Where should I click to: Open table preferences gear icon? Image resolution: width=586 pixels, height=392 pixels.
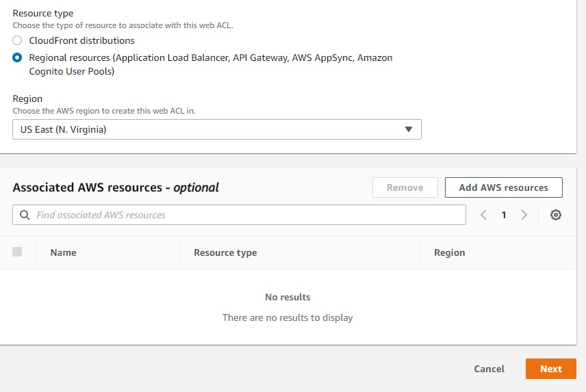pos(556,215)
